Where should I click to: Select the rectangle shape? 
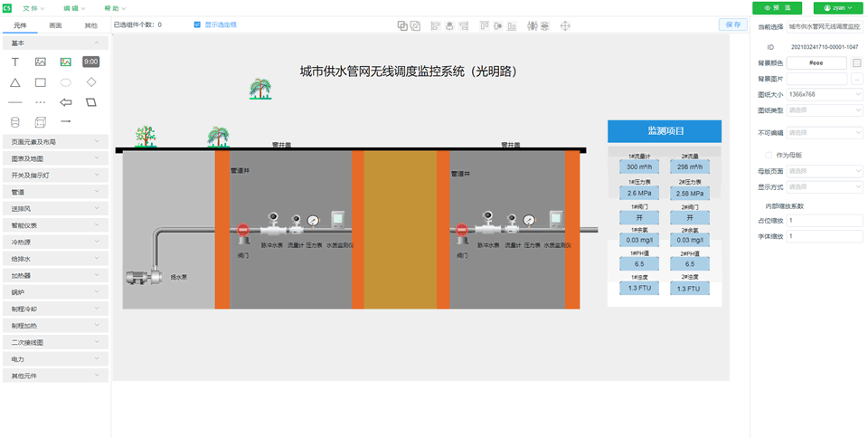coord(41,82)
